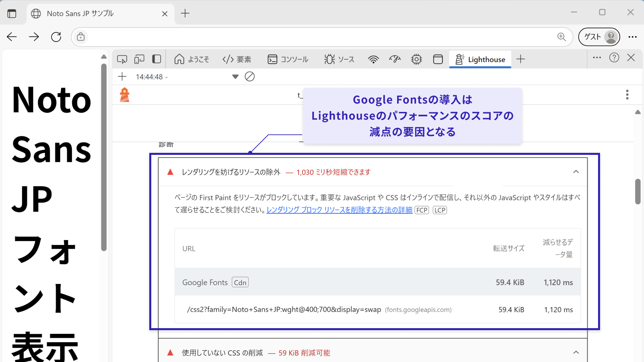The image size is (644, 362).
Task: Click the address bar field
Action: point(321,37)
